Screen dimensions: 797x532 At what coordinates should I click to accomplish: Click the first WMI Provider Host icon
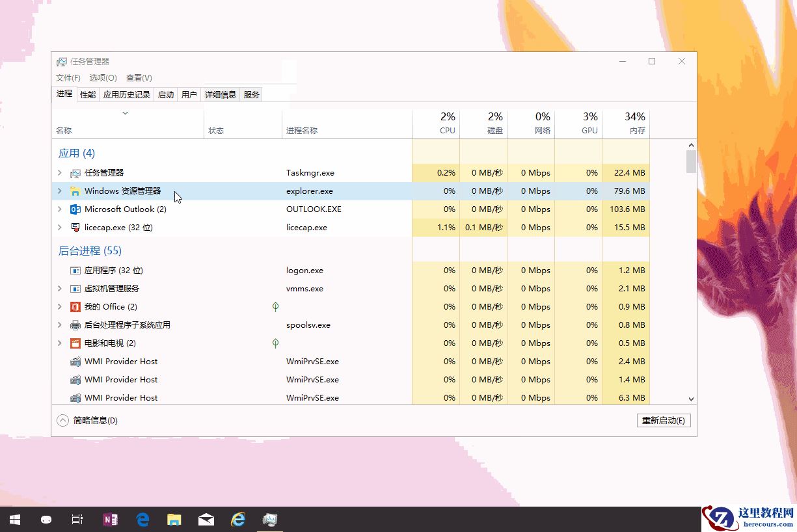coord(74,361)
